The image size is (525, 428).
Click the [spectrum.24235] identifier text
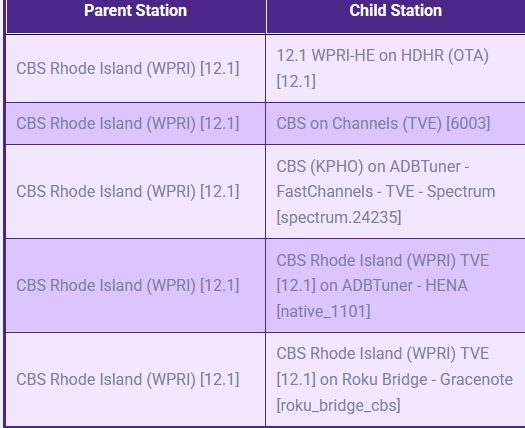coord(339,217)
